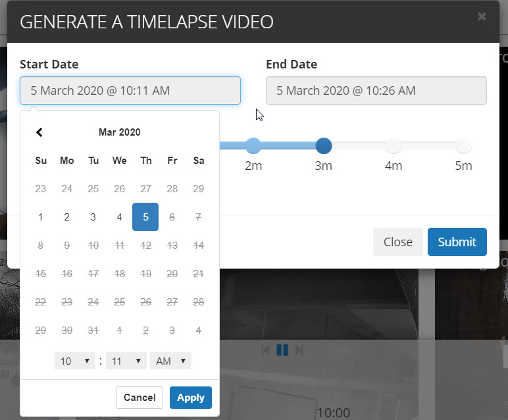
Task: Skip to previous frame in background player
Action: pos(265,350)
